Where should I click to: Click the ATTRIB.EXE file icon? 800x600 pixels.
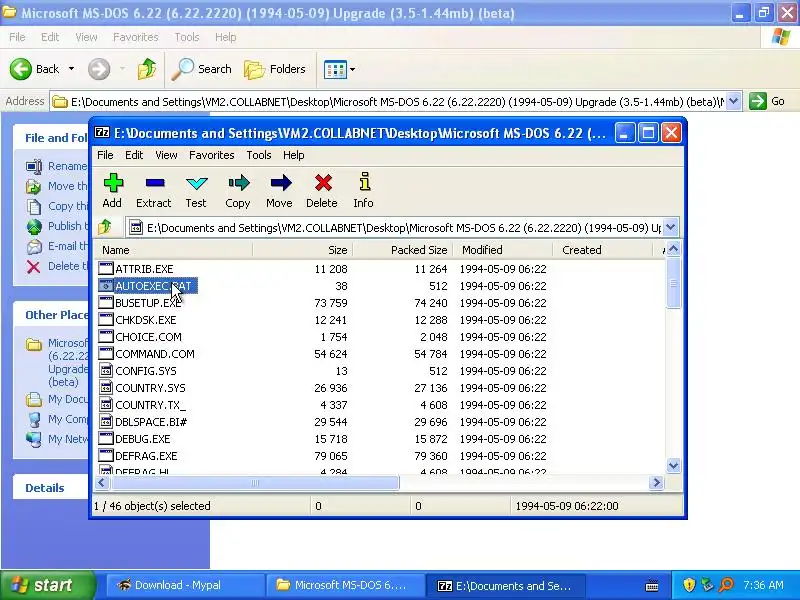pos(106,268)
